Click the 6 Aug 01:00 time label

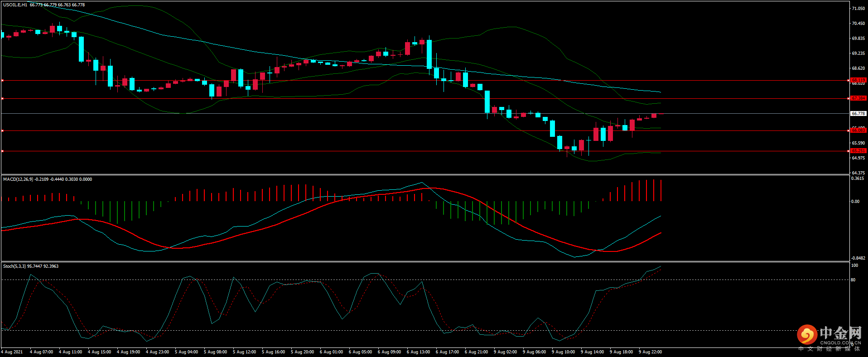[x=331, y=352]
